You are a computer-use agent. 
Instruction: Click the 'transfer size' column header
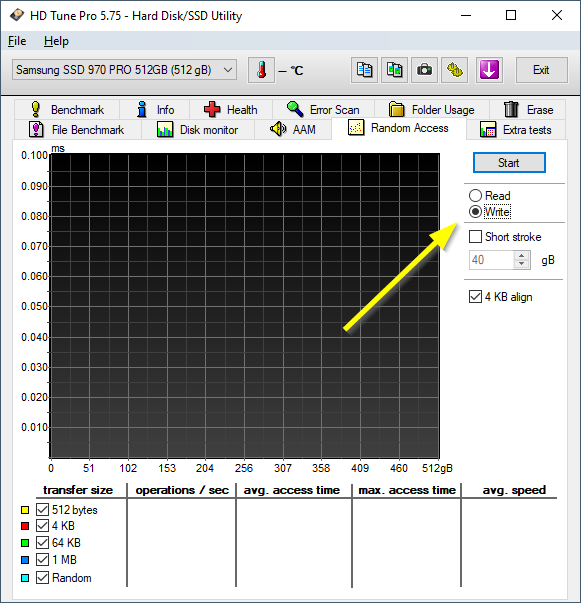pyautogui.click(x=78, y=490)
